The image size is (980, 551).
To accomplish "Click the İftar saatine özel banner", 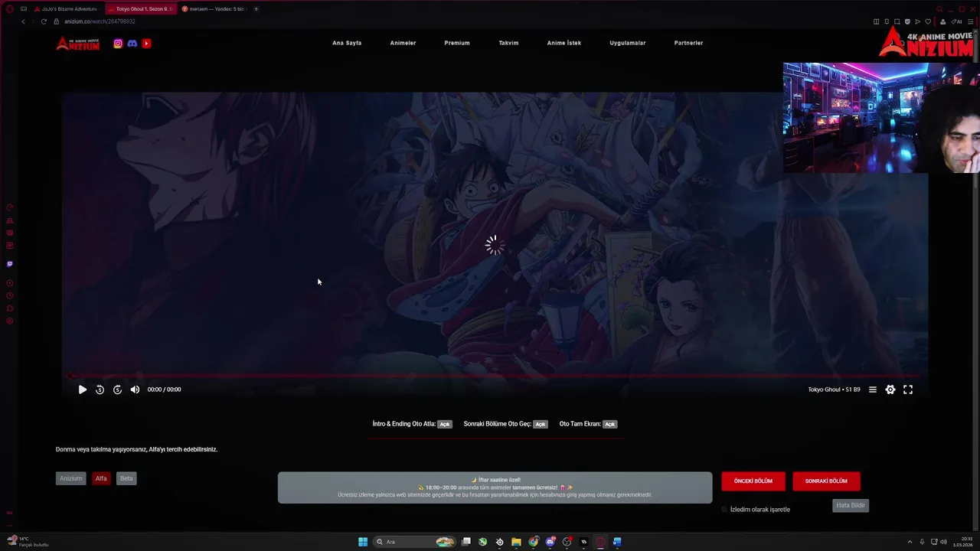I will pos(495,487).
